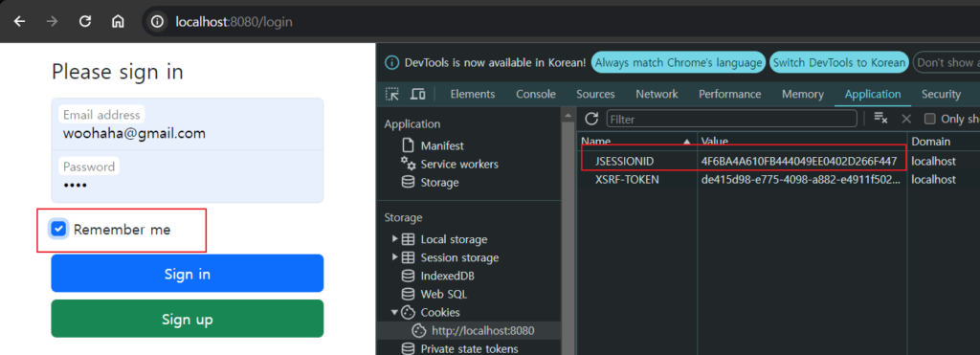Uncheck the Remember me checkbox

pos(58,230)
